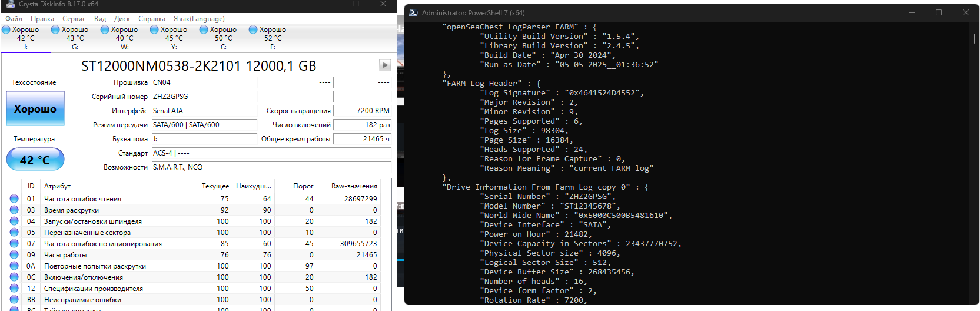Click the 42 °C temperature button
The image size is (980, 311).
click(35, 160)
